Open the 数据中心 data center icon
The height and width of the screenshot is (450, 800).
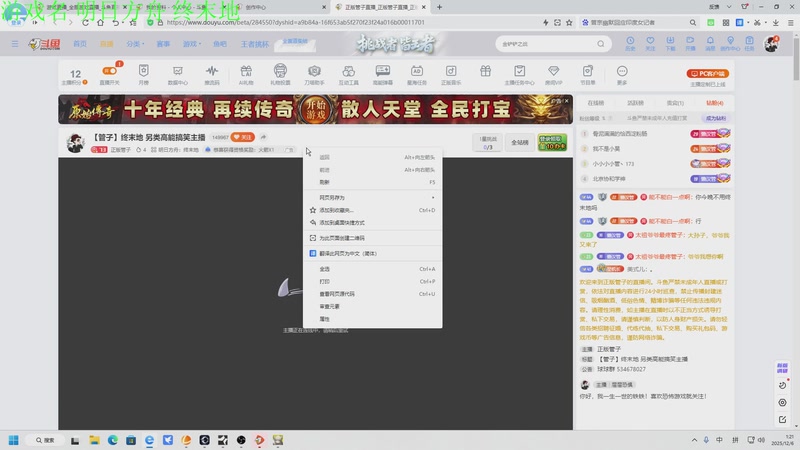click(x=178, y=71)
